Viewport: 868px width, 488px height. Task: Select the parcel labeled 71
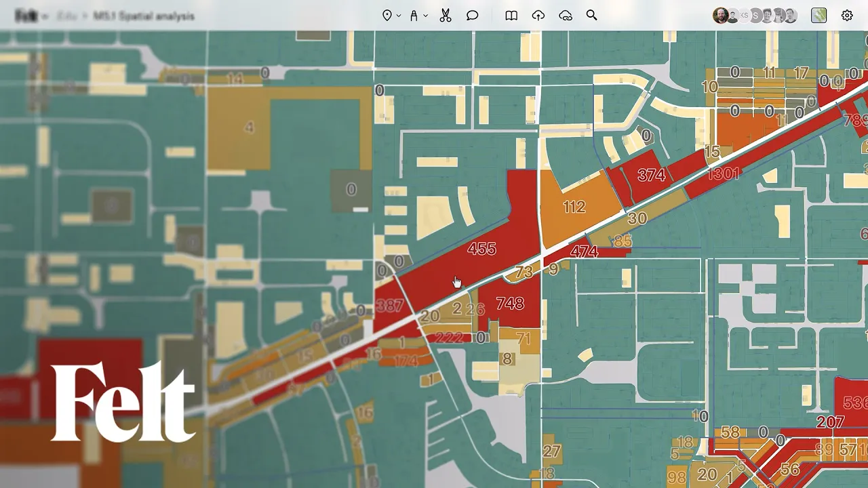524,338
